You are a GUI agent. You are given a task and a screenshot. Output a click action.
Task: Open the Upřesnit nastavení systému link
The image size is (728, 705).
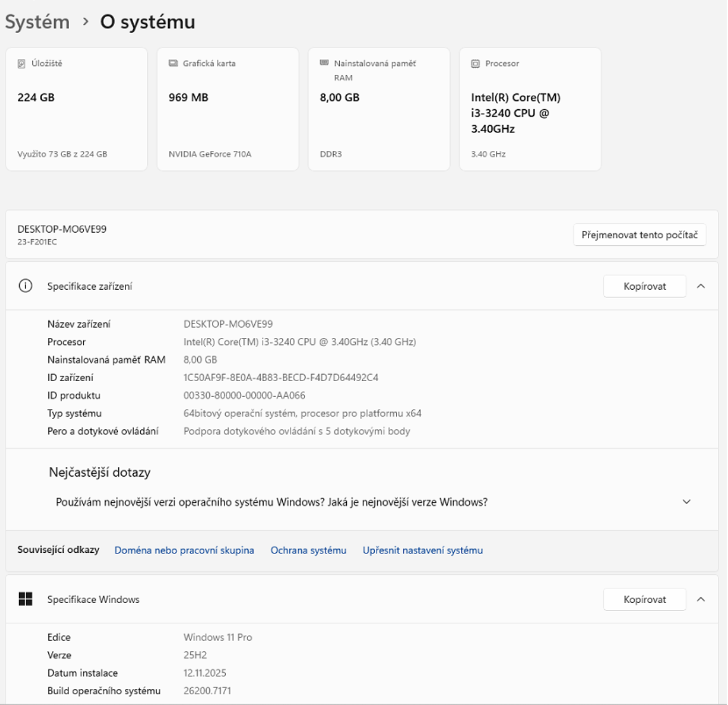click(x=422, y=550)
